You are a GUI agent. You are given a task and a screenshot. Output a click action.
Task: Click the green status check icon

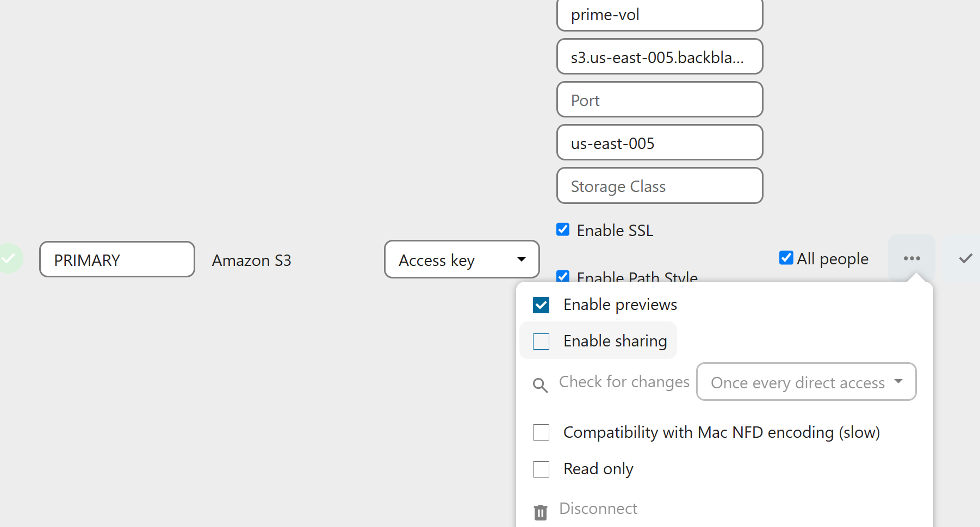coord(9,258)
